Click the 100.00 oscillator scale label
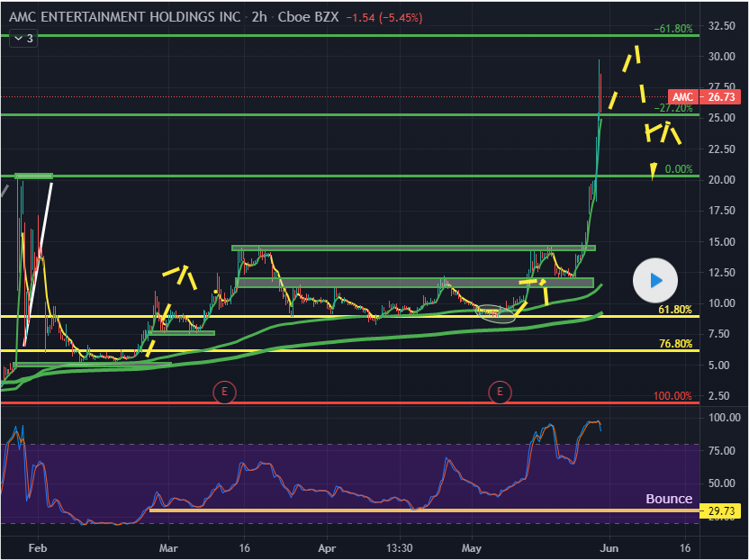The height and width of the screenshot is (560, 749). click(724, 418)
